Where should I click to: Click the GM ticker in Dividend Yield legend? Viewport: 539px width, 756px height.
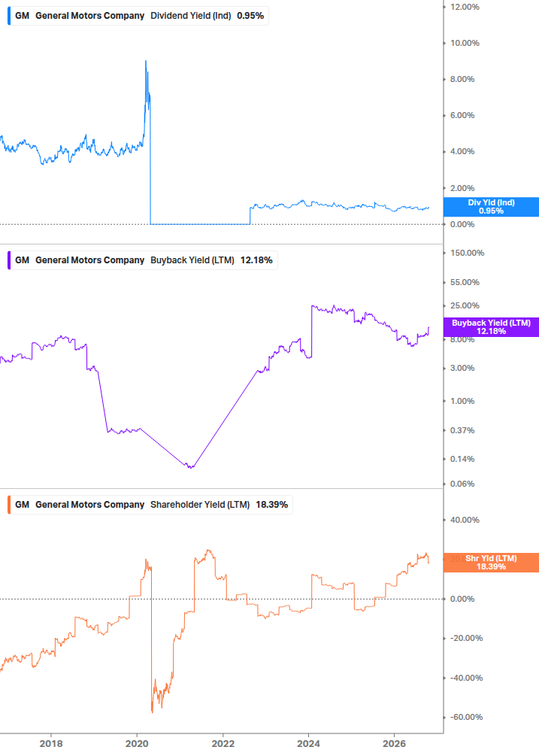coord(22,16)
